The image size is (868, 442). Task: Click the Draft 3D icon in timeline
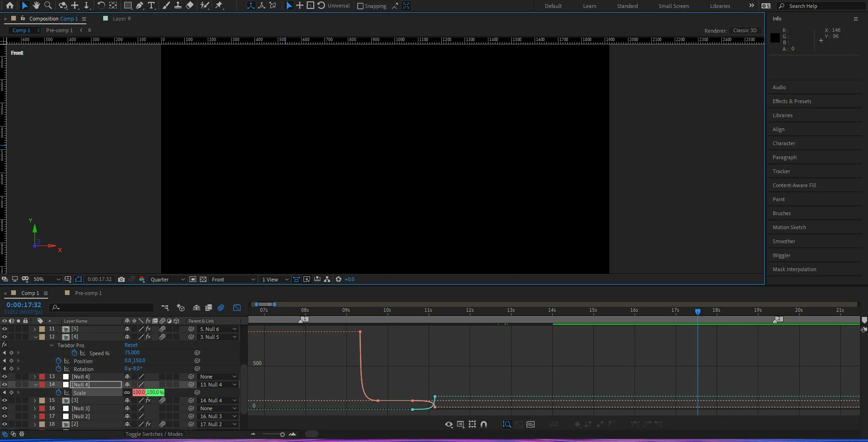pos(181,308)
